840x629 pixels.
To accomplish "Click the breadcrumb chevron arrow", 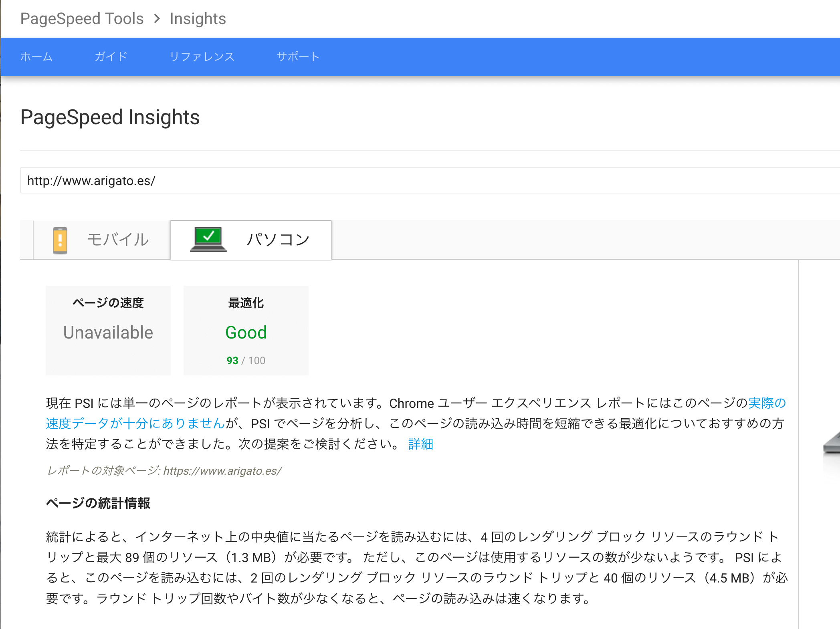I will pos(157,19).
